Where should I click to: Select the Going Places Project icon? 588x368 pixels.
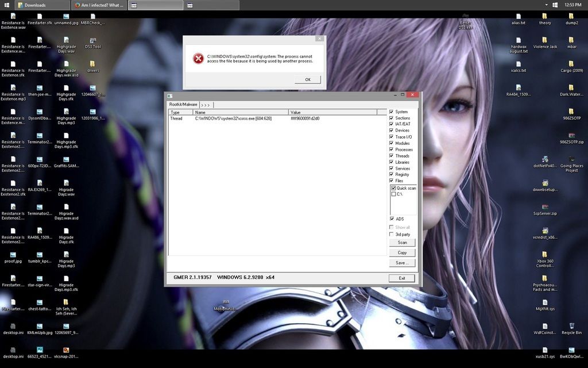click(571, 164)
